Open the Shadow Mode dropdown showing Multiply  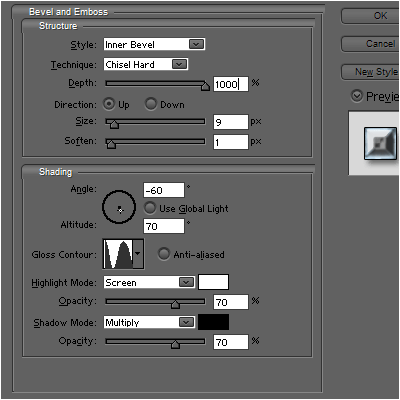(149, 322)
